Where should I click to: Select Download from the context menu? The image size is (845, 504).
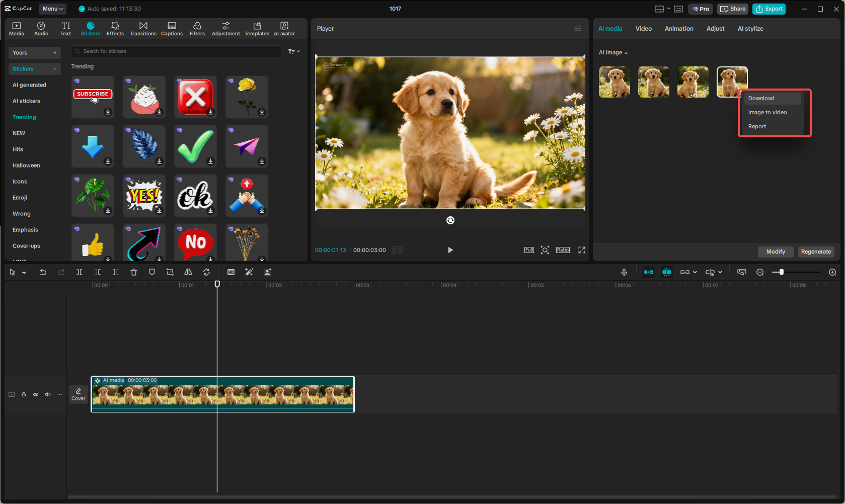click(761, 98)
